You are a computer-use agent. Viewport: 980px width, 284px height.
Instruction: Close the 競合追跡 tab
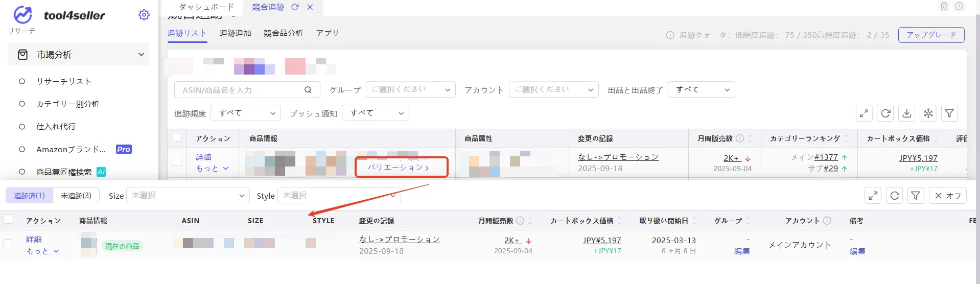pyautogui.click(x=310, y=7)
